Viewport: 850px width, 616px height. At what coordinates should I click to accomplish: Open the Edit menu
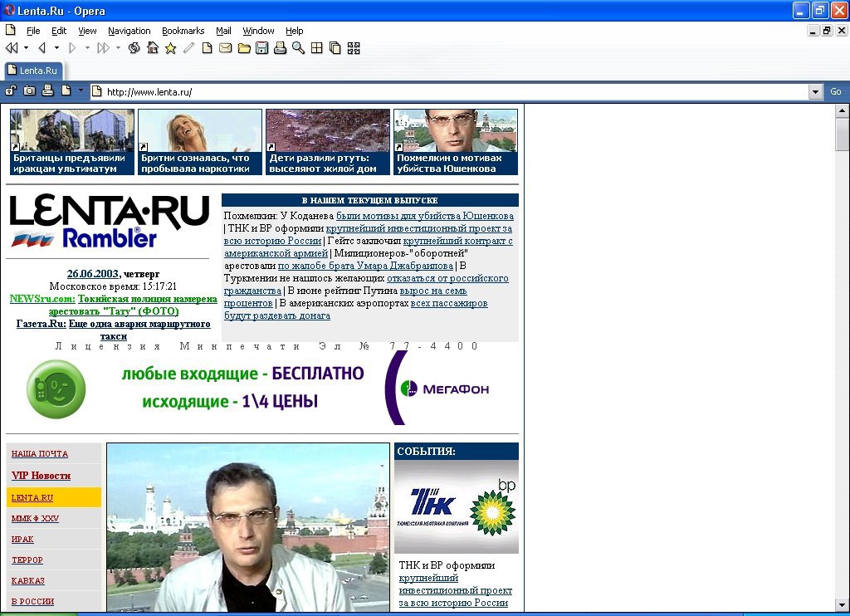click(x=59, y=31)
